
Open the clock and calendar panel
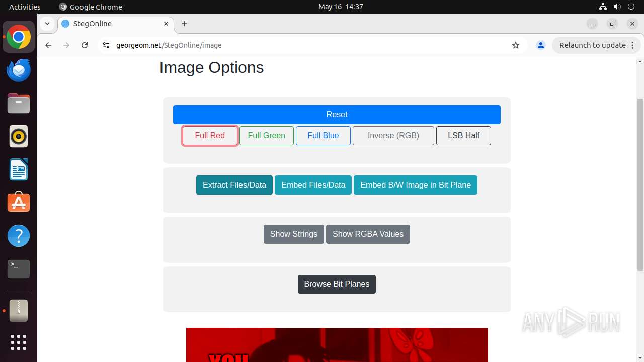point(341,7)
